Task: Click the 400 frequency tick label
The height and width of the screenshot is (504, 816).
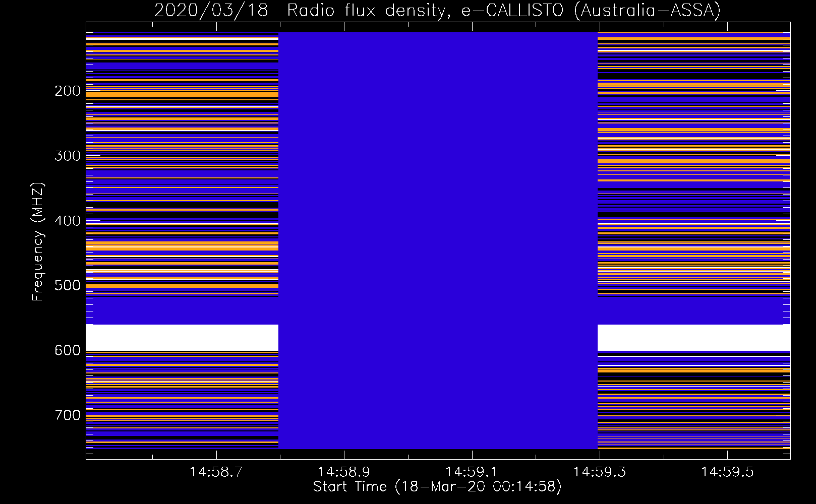Action: click(68, 221)
